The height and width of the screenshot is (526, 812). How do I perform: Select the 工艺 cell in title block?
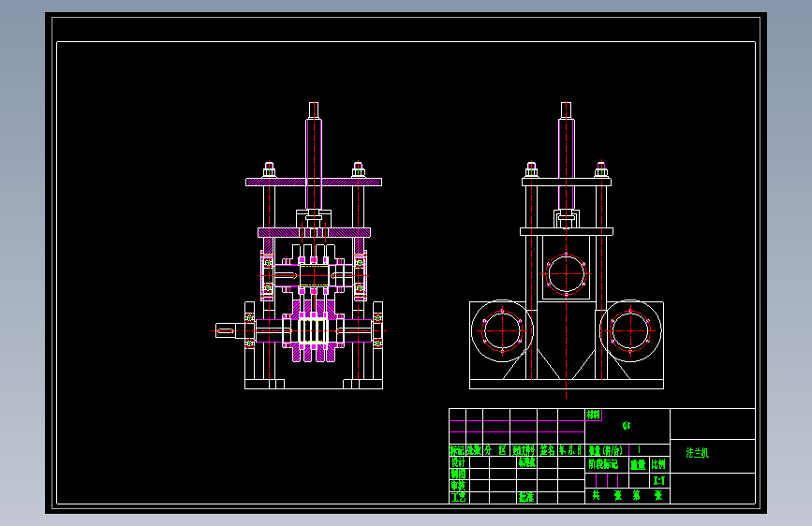coord(458,498)
